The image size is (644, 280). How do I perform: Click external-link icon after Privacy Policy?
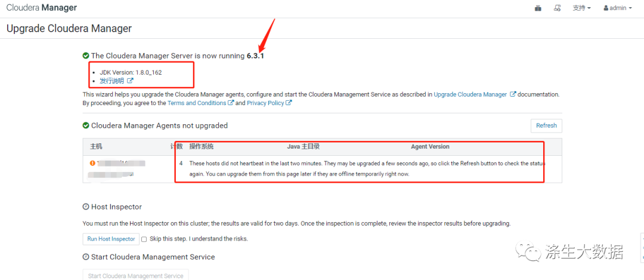pos(289,103)
